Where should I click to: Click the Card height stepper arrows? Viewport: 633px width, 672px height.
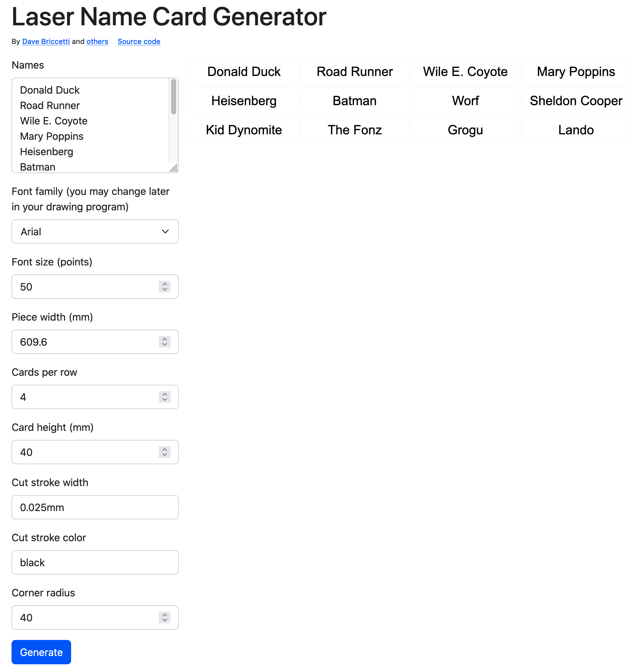(x=165, y=452)
